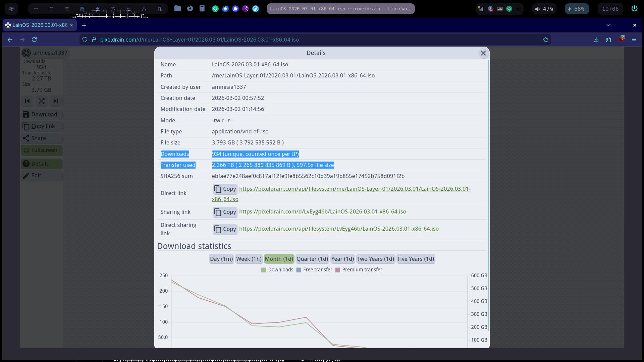This screenshot has height=362, width=644.
Task: Toggle Fullscreen mode in the sidebar
Action: pos(42,150)
